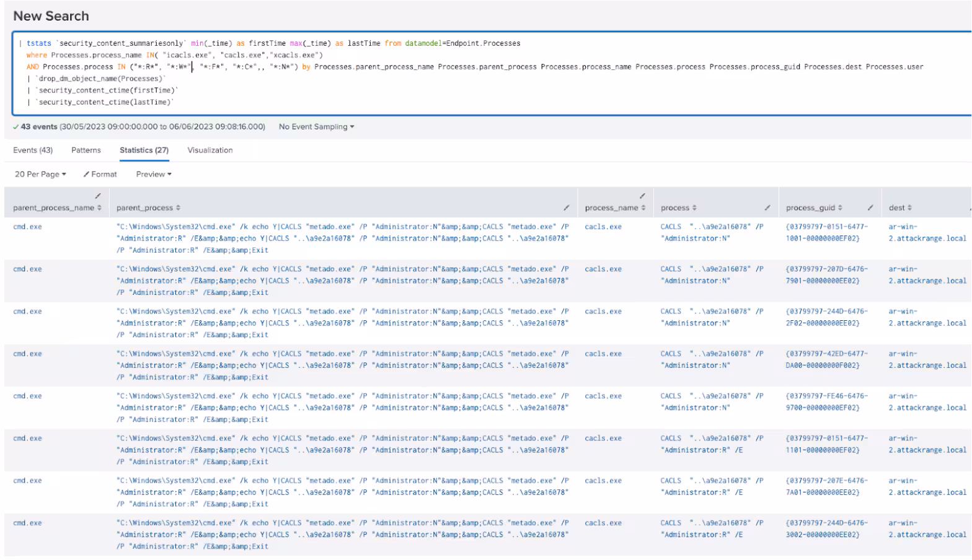Click the sort arrows beside process_guid header
The height and width of the screenshot is (560, 972).
840,208
